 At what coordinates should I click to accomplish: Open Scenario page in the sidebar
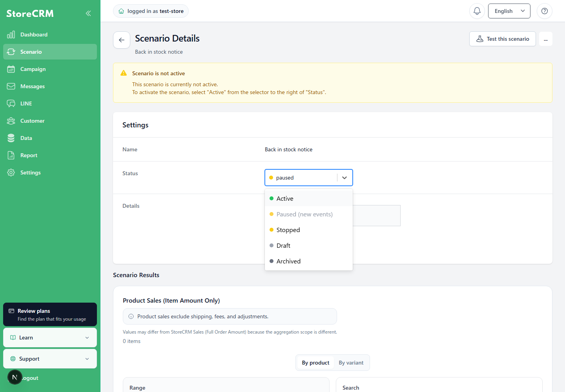pyautogui.click(x=50, y=52)
